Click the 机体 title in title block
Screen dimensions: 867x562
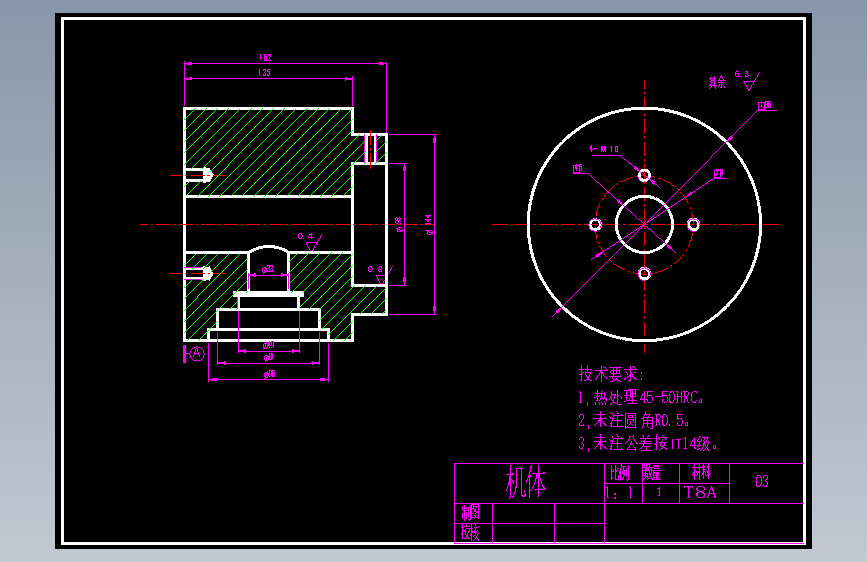pyautogui.click(x=526, y=482)
